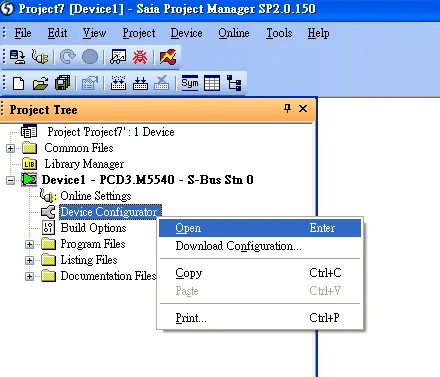Click the green Device1 icon
The image size is (440, 377).
click(x=29, y=180)
